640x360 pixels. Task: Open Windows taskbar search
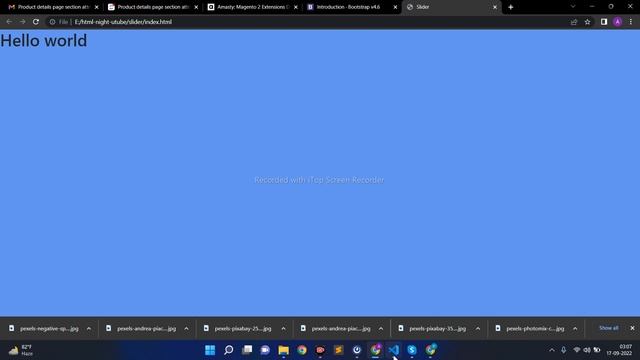pyautogui.click(x=229, y=350)
